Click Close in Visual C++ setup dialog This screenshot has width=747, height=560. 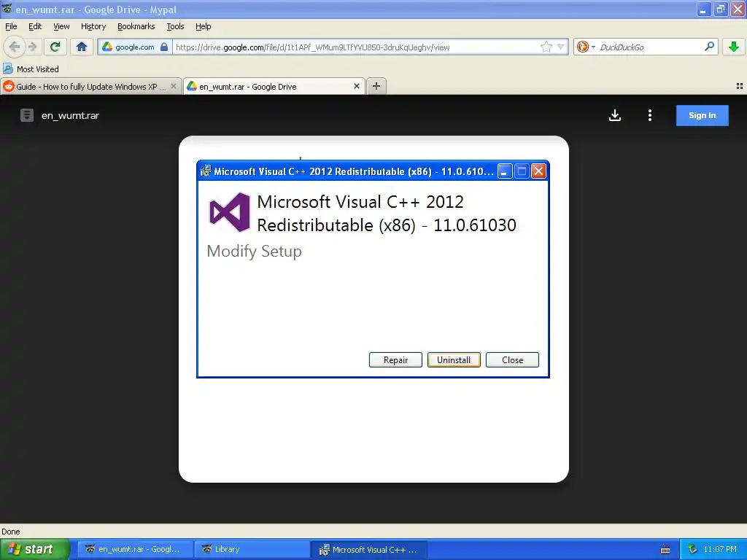point(512,360)
